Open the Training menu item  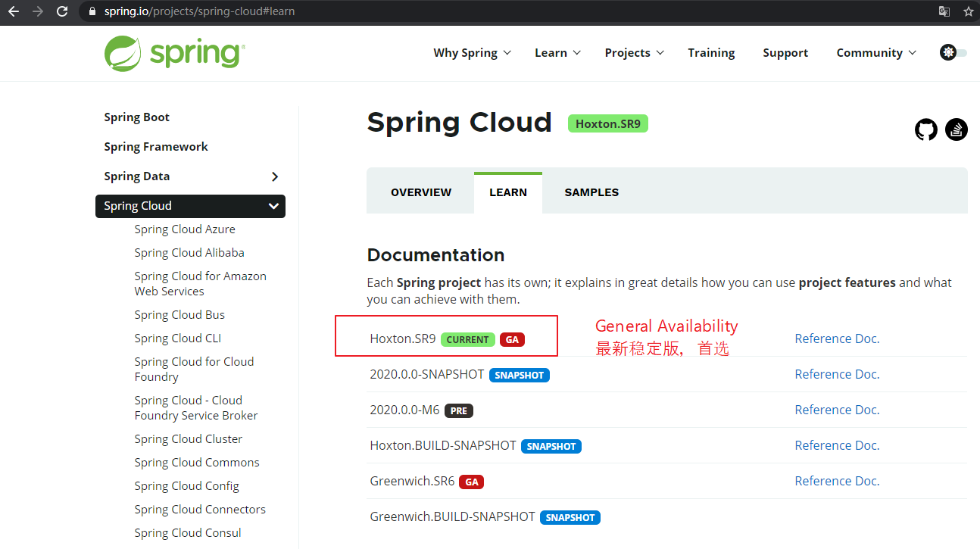coord(711,52)
